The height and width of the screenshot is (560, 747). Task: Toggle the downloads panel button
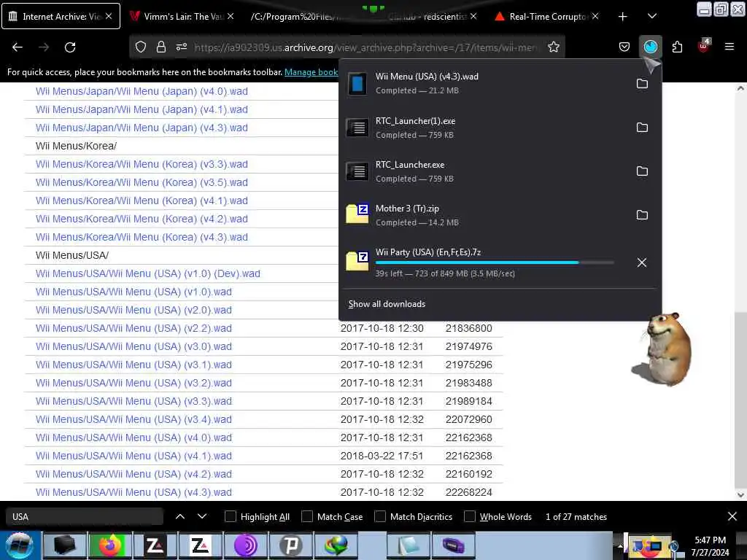click(x=650, y=47)
